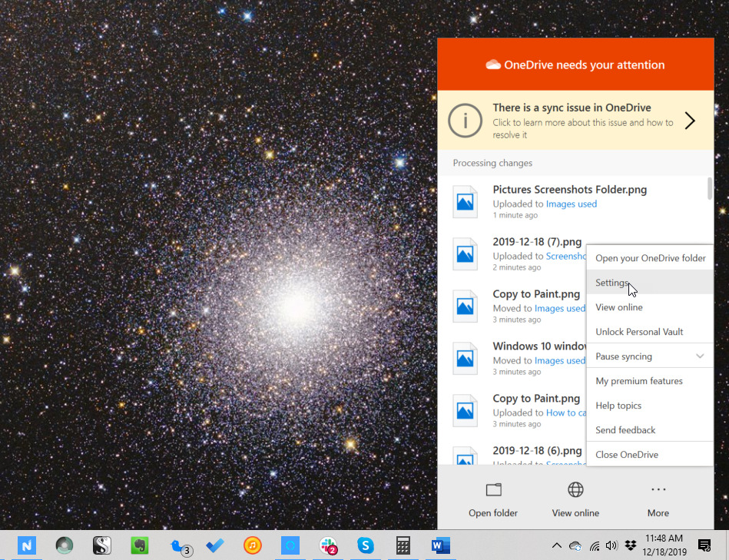Open Scrivener S icon in taskbar
The width and height of the screenshot is (729, 560).
tap(102, 545)
